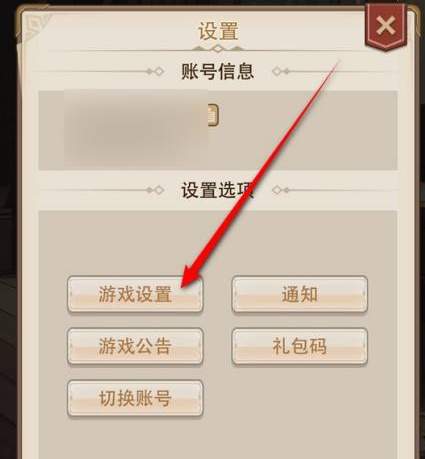The height and width of the screenshot is (459, 425).
Task: Click diamond ornament right of 设置选项
Action: tap(280, 190)
